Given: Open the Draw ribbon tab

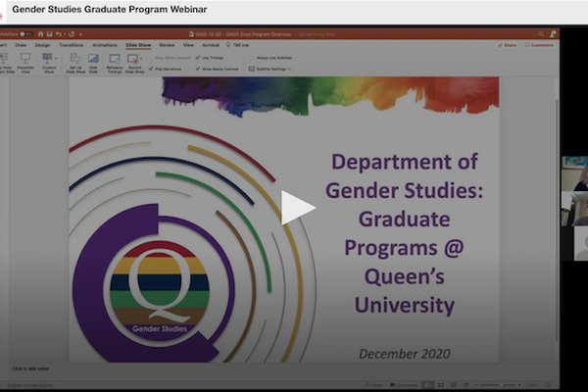Looking at the screenshot, I should click(21, 45).
